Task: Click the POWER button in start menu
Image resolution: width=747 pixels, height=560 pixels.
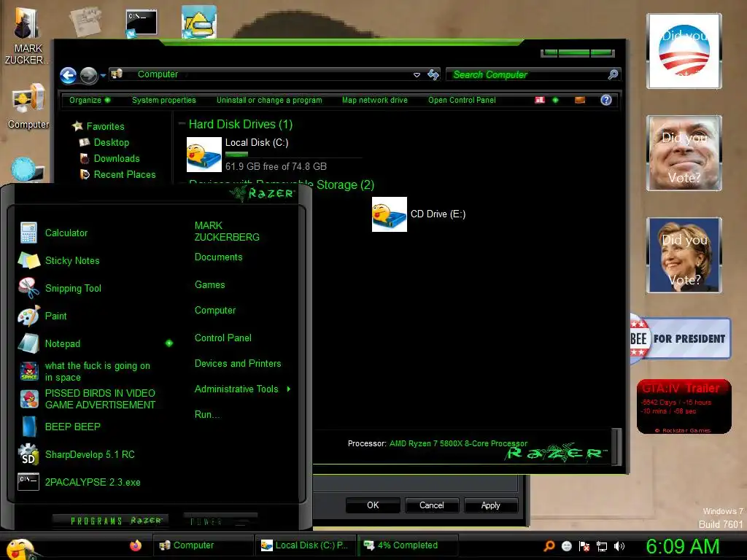Action: click(220, 521)
